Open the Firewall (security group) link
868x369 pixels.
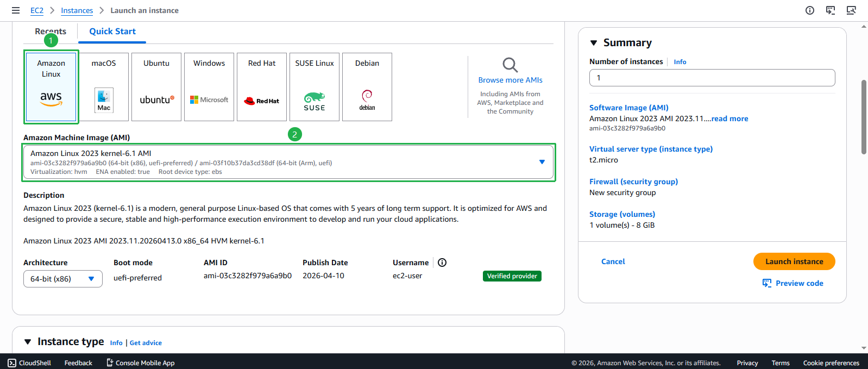pos(633,182)
